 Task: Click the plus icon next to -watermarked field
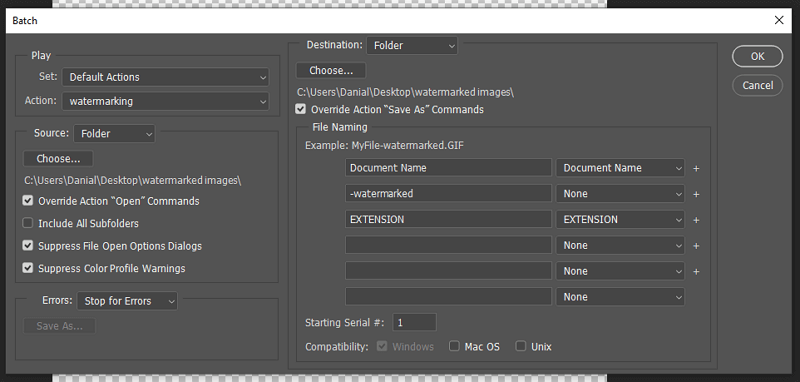point(696,194)
